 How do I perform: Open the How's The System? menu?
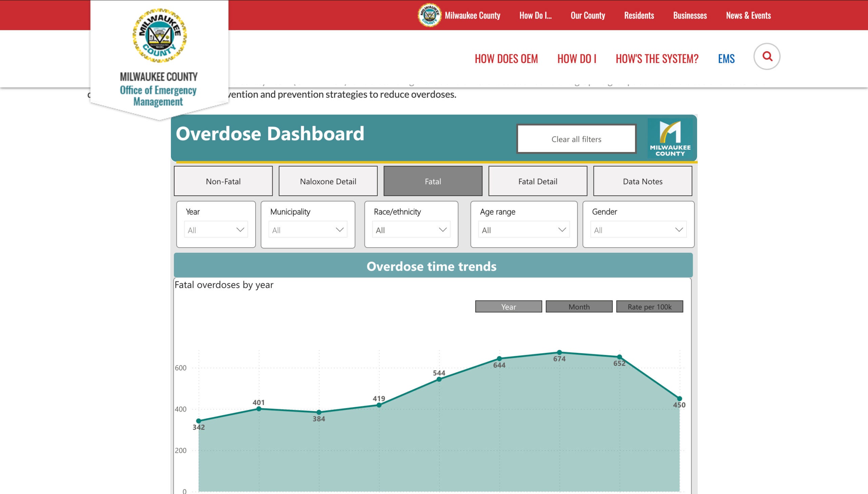(657, 59)
